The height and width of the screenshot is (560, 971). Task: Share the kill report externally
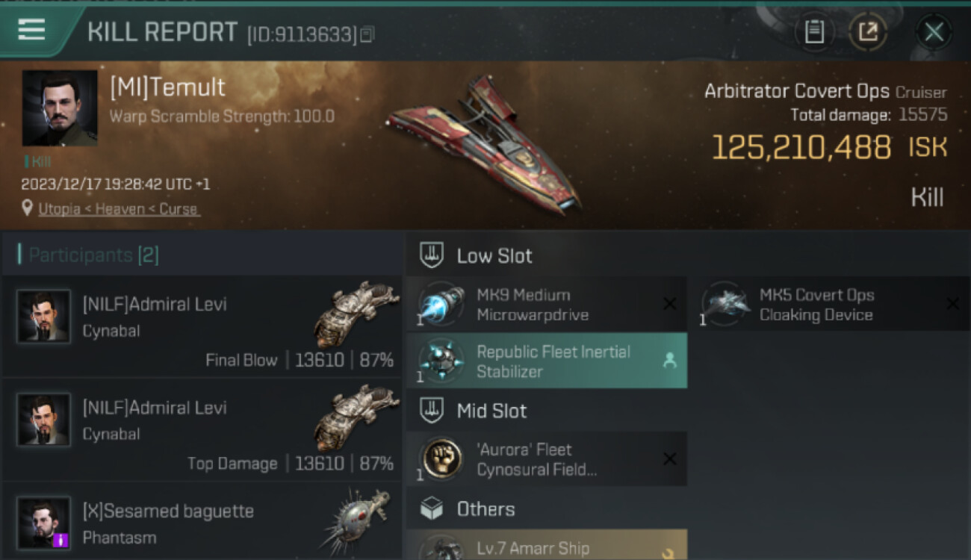pos(867,32)
